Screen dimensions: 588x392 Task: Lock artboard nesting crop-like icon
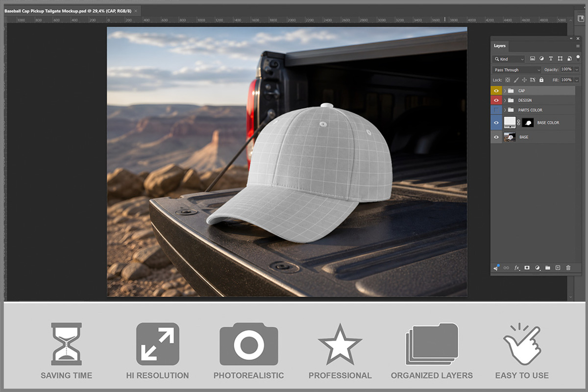point(533,80)
